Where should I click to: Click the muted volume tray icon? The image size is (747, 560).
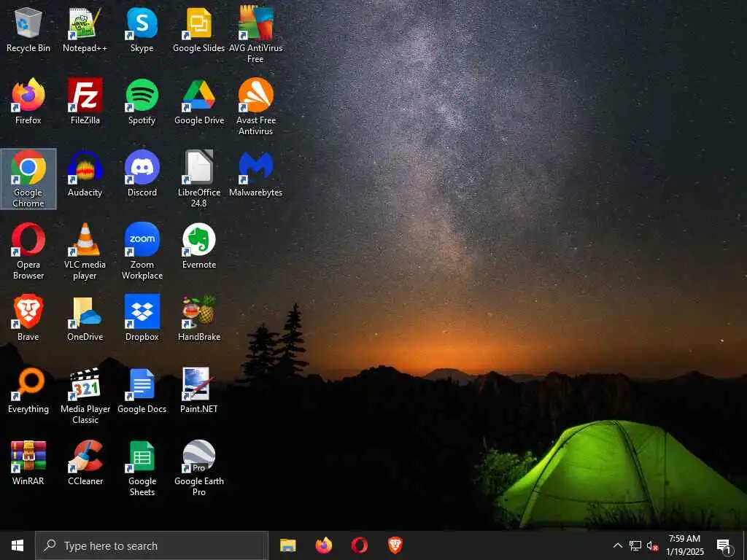point(652,545)
